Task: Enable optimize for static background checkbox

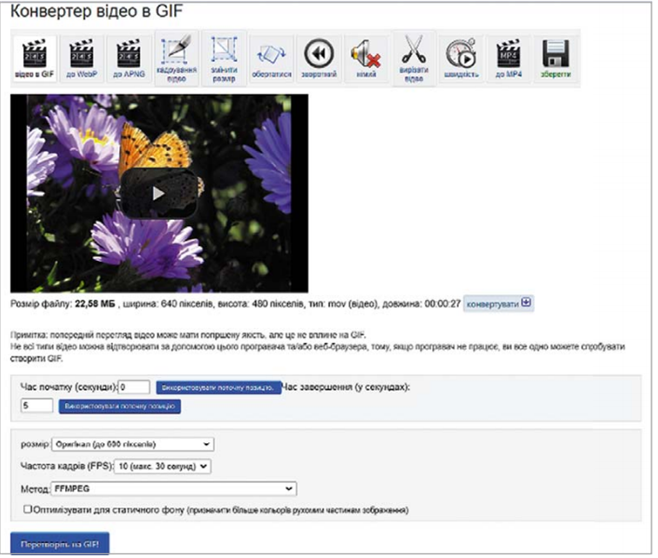Action: coord(27,510)
